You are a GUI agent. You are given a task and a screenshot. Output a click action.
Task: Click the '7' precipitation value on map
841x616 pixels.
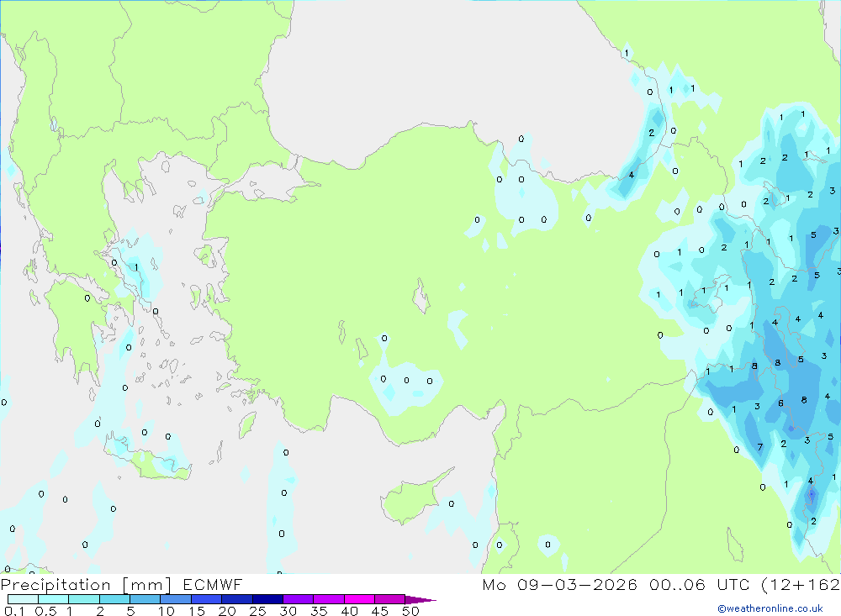pyautogui.click(x=760, y=447)
